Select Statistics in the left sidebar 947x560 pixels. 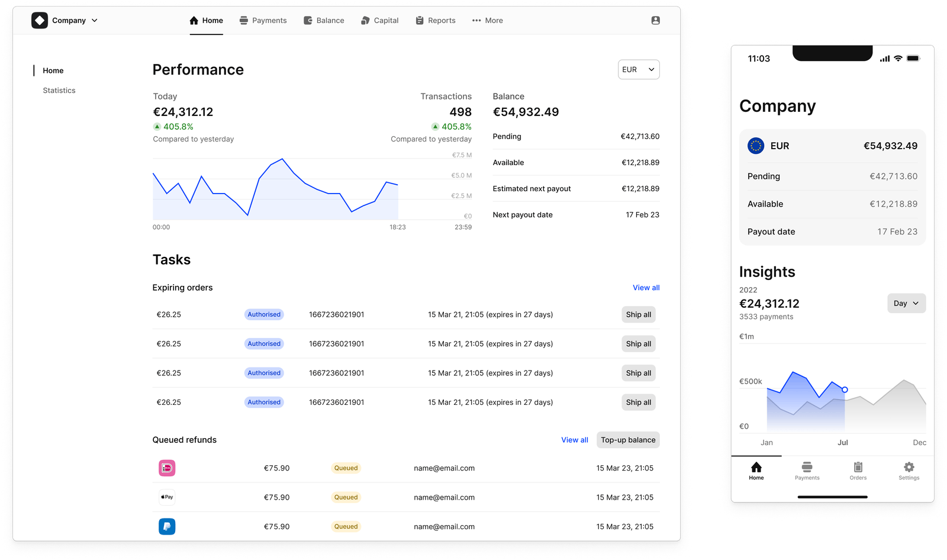tap(59, 91)
